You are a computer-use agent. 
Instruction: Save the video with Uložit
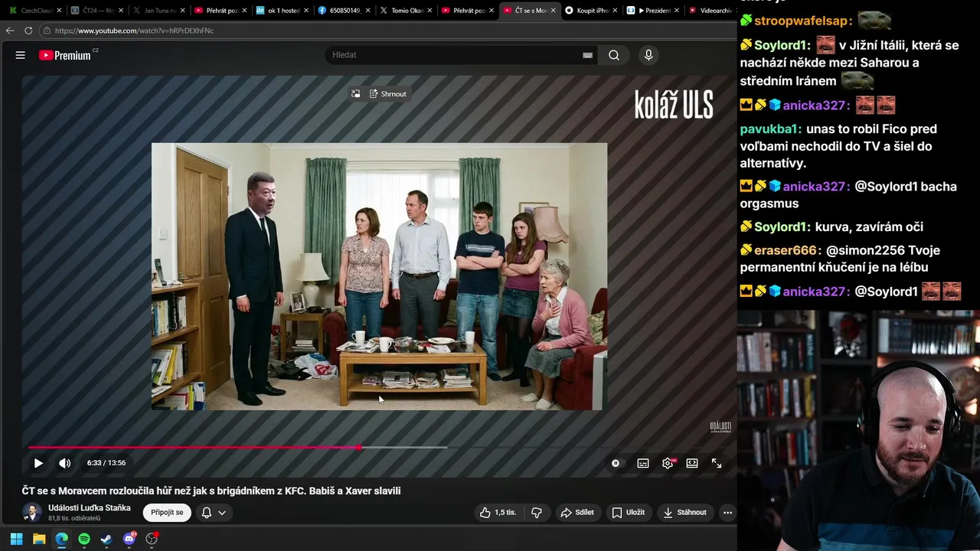click(x=628, y=513)
